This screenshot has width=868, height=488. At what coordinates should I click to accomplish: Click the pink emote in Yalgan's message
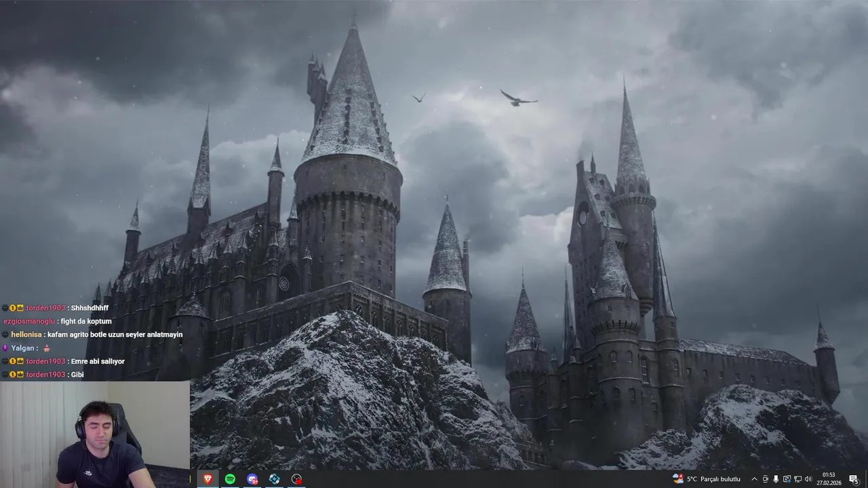[x=47, y=348]
